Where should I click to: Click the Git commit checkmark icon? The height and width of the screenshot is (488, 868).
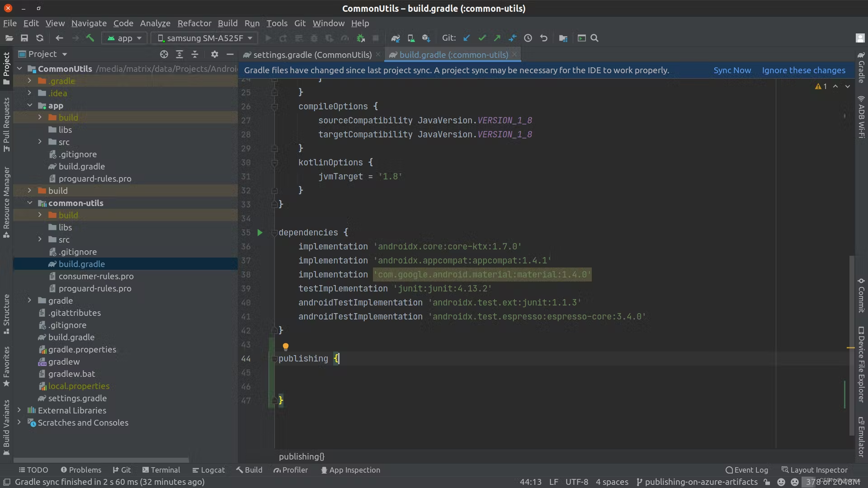[x=482, y=38]
